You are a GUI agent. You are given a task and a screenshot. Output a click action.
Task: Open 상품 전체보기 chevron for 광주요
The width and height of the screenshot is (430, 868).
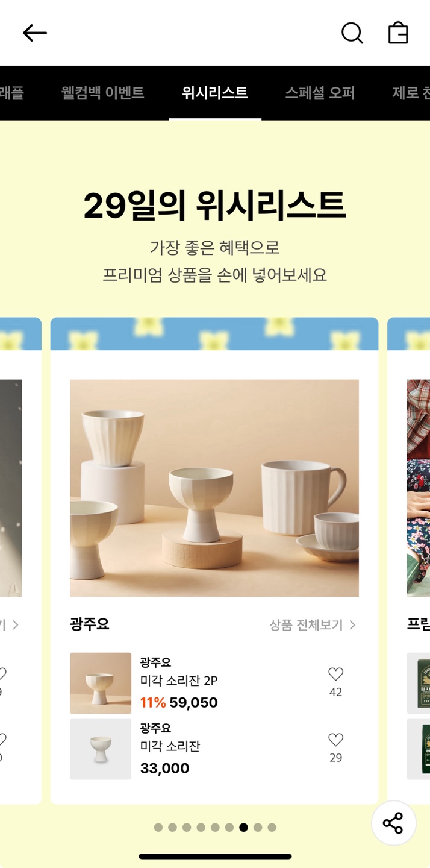coord(313,625)
